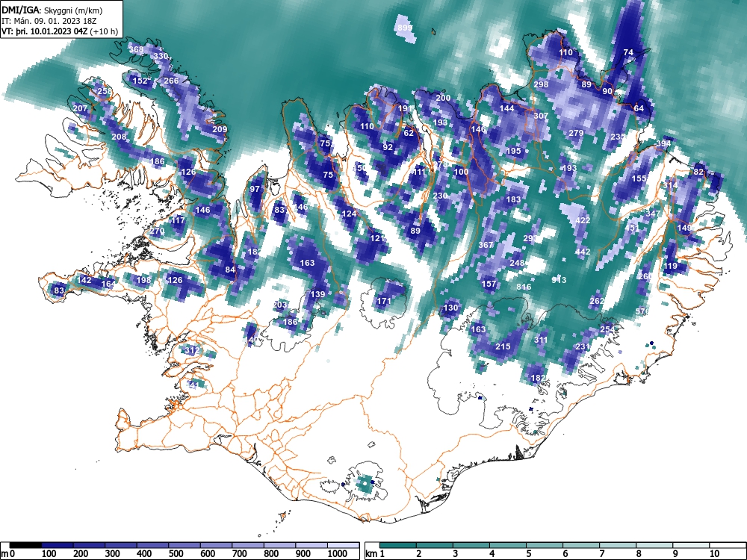The width and height of the screenshot is (747, 560).
Task: Select the visibility reading 62
Action: 409,133
